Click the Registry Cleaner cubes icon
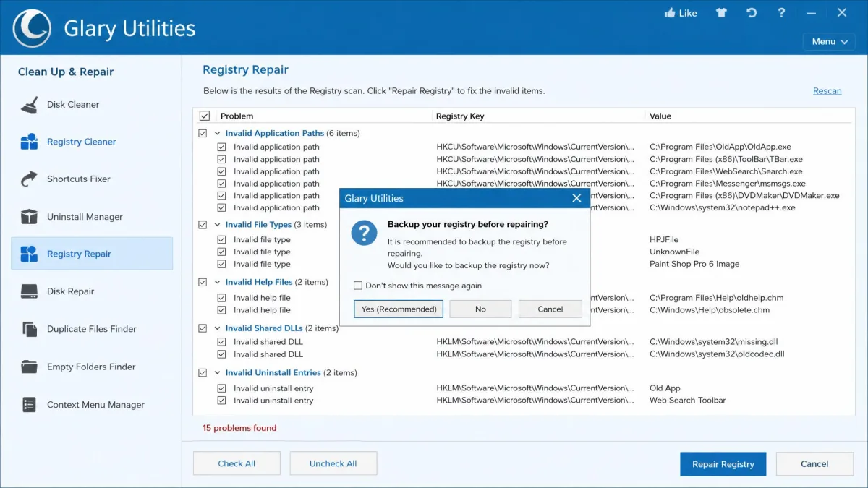 [x=29, y=142]
